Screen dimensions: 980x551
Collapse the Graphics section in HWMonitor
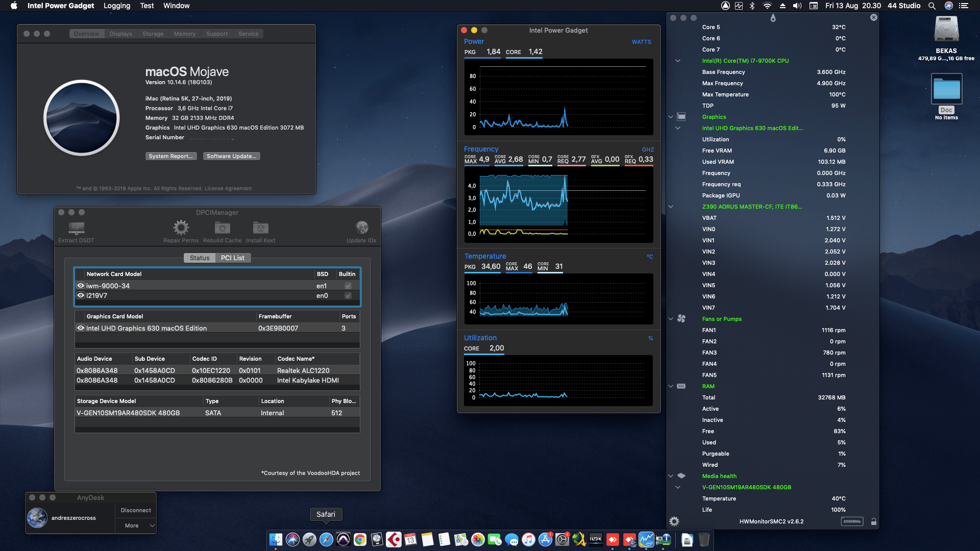pos(671,117)
